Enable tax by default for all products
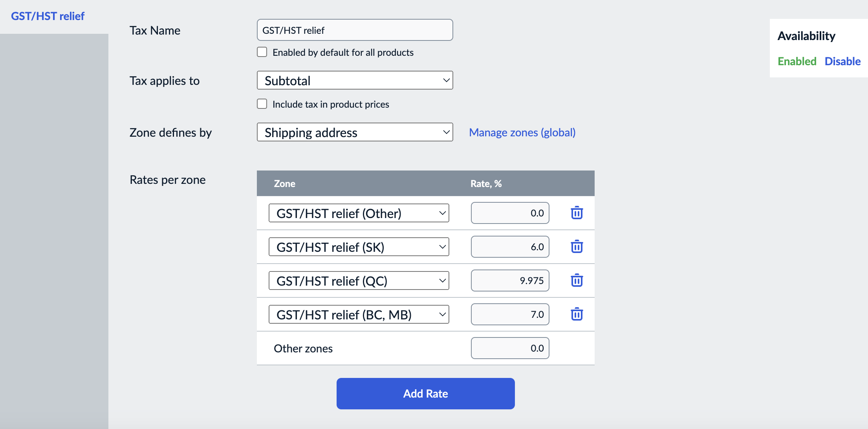Viewport: 868px width, 429px height. (262, 52)
